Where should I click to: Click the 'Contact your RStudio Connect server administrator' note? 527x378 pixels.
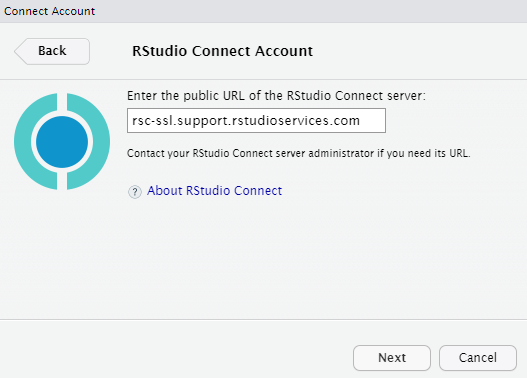click(298, 153)
